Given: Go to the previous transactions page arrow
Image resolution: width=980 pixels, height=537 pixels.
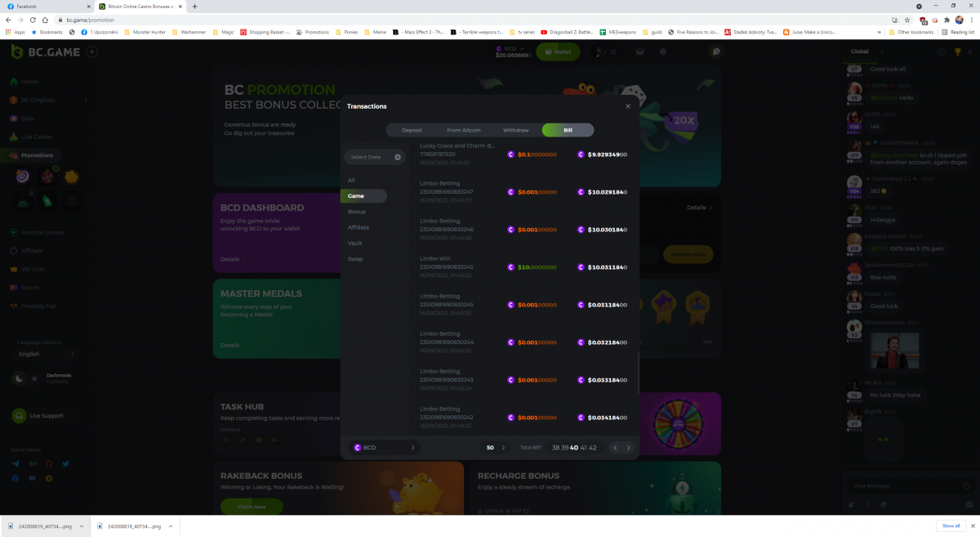Looking at the screenshot, I should tap(615, 448).
